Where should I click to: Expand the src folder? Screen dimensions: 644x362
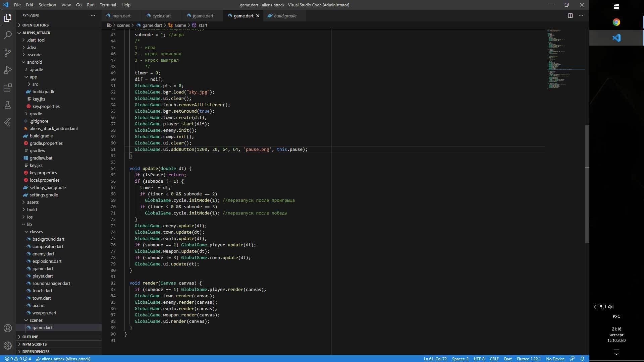(35, 84)
